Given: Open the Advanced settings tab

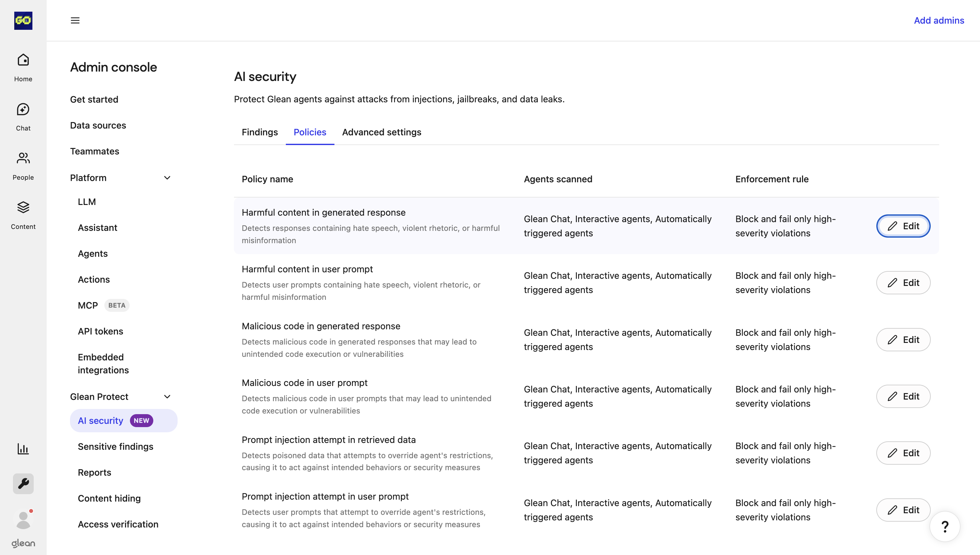Looking at the screenshot, I should coord(381,132).
